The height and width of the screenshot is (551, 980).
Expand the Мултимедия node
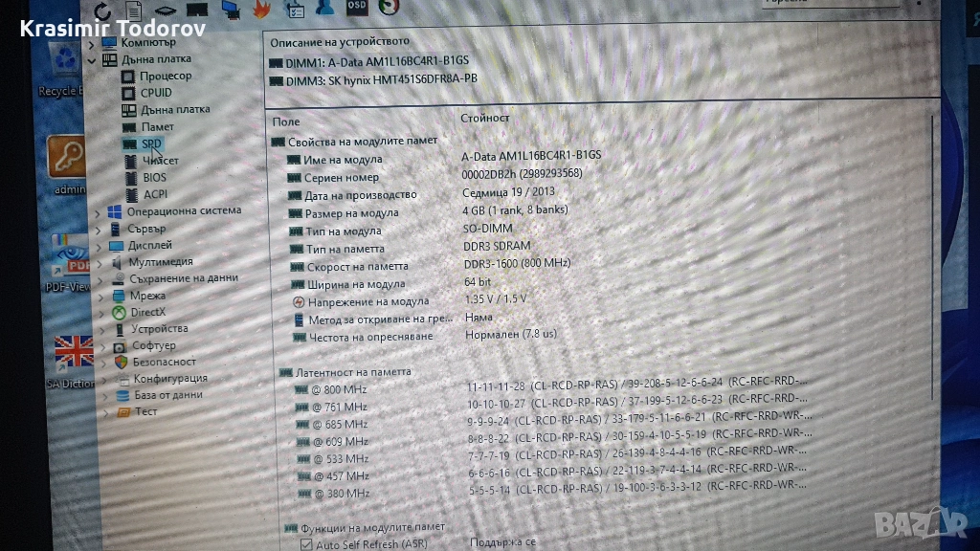[x=100, y=264]
